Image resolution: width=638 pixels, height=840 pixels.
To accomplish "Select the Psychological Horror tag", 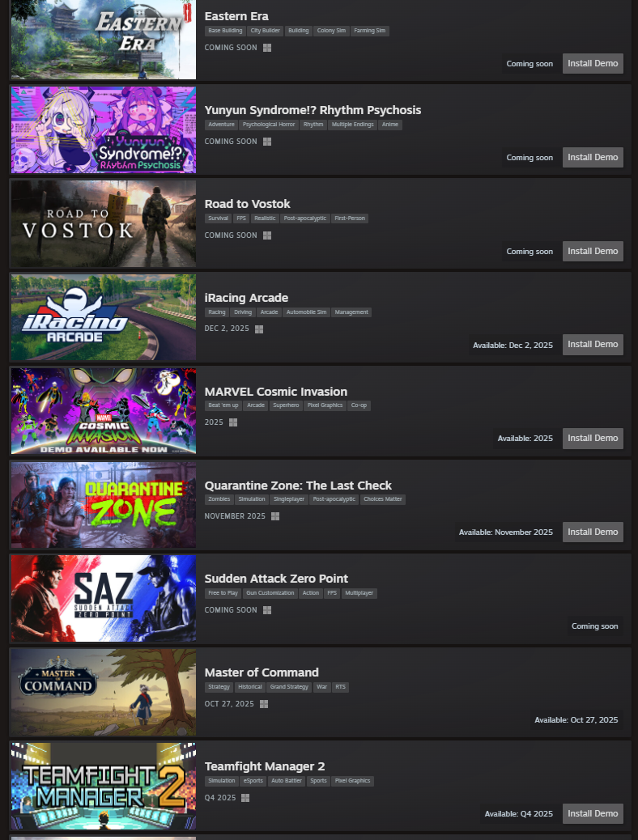I will coord(269,125).
